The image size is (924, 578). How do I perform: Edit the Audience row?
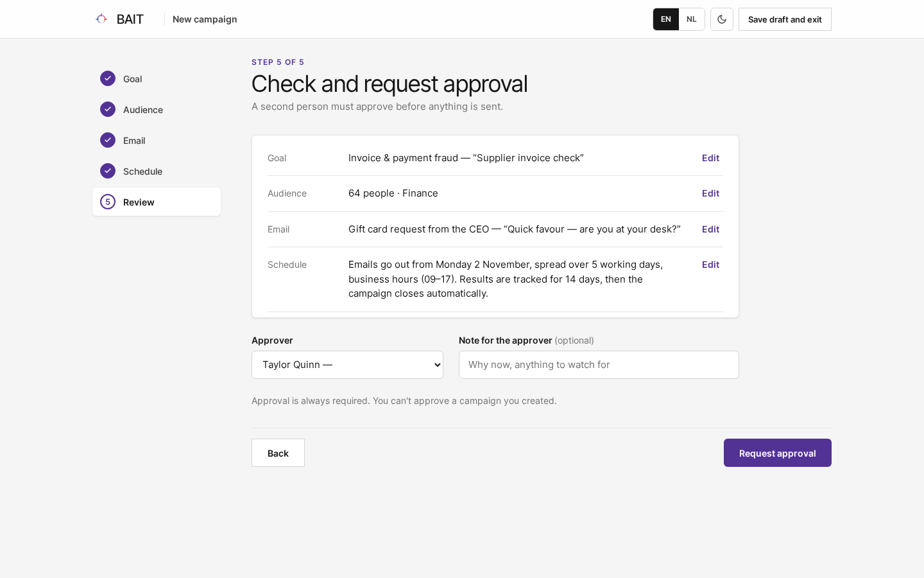click(710, 193)
